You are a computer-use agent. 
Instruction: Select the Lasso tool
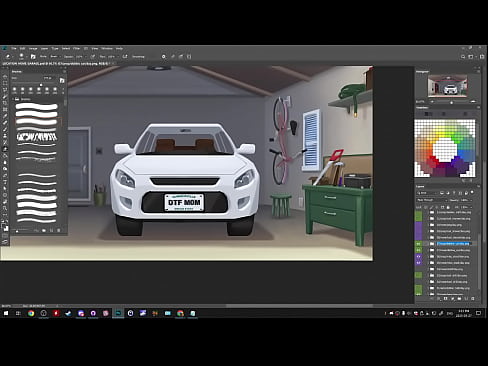click(5, 90)
